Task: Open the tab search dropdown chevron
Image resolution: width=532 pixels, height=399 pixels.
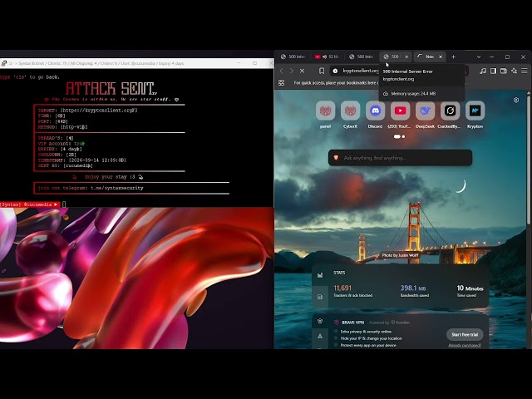Action: [x=479, y=57]
